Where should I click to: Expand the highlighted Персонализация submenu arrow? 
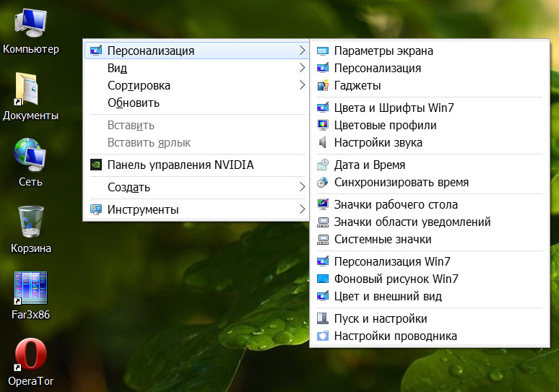click(x=303, y=51)
